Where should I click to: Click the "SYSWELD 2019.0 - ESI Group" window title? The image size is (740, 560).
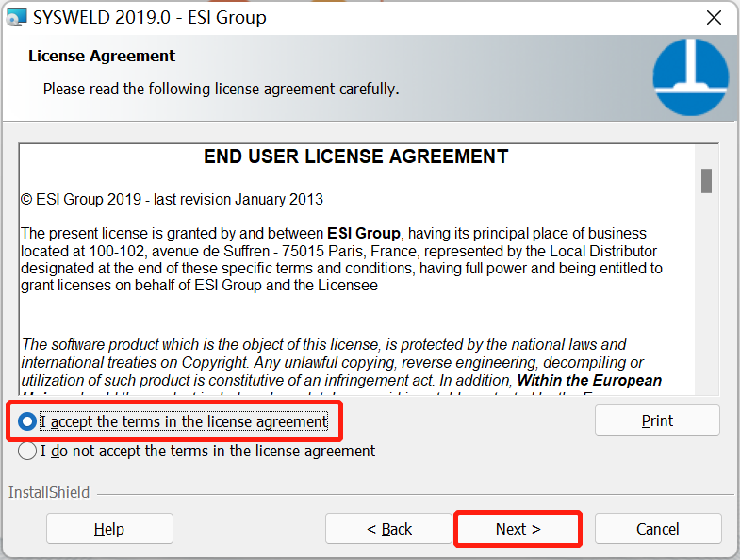(150, 17)
